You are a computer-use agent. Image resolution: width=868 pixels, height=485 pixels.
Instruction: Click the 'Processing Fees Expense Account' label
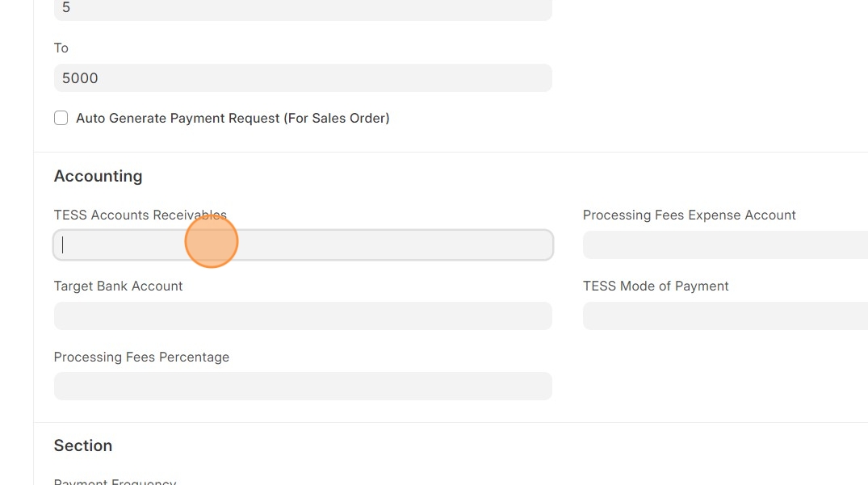tap(689, 215)
